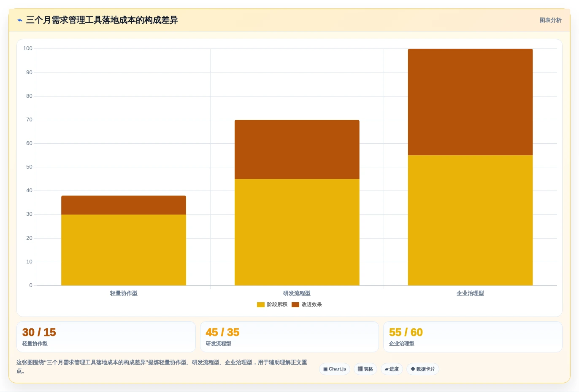This screenshot has height=392, width=579.
Task: Click the brown bar segment for 研发流程型
Action: [x=297, y=150]
